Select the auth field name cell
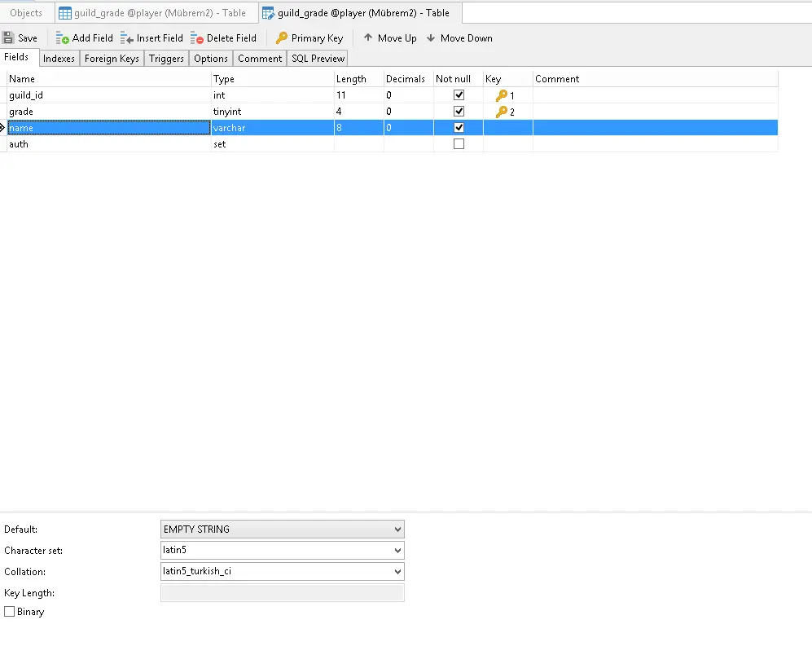The image size is (812, 668). (109, 144)
